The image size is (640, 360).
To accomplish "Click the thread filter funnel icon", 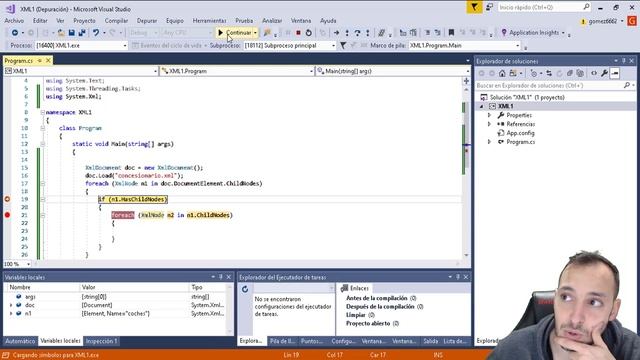I will point(343,46).
